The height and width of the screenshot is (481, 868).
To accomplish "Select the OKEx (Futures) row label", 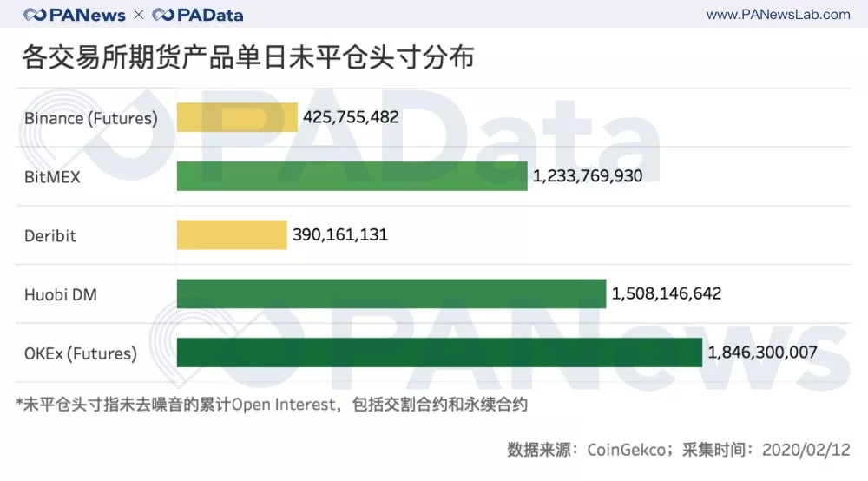I will [x=81, y=353].
